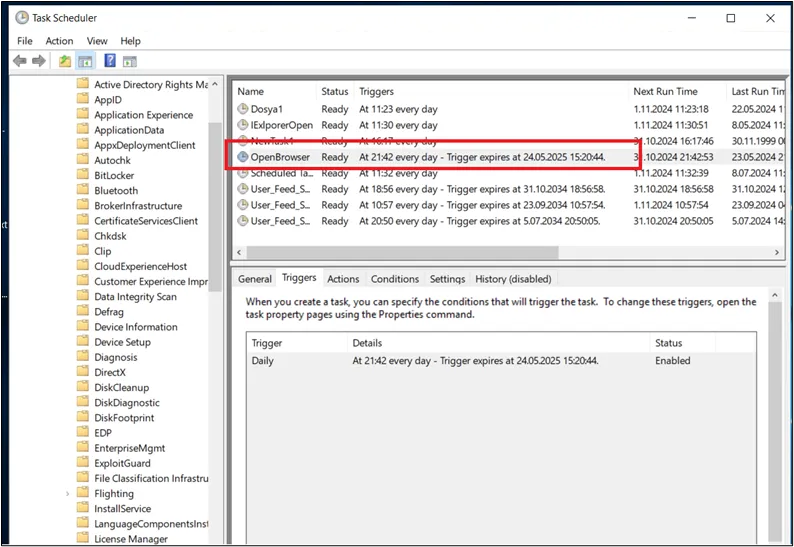Toggle the Show/Hide Action Pane icon
Viewport: 794px width, 547px height.
click(130, 61)
